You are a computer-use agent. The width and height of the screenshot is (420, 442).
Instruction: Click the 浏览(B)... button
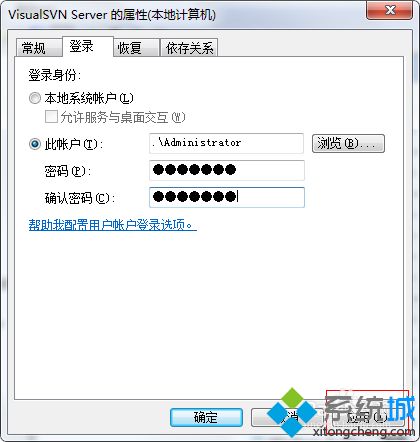click(348, 143)
